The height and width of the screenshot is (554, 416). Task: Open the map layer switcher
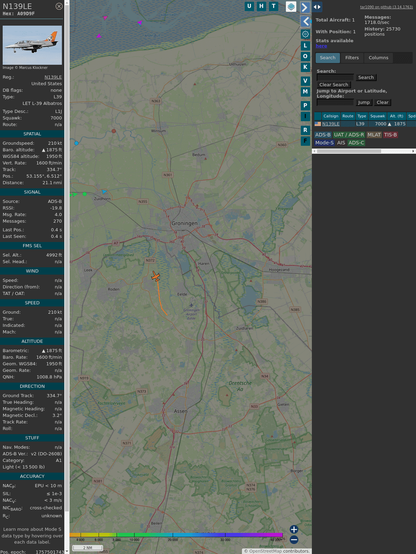pos(291,6)
